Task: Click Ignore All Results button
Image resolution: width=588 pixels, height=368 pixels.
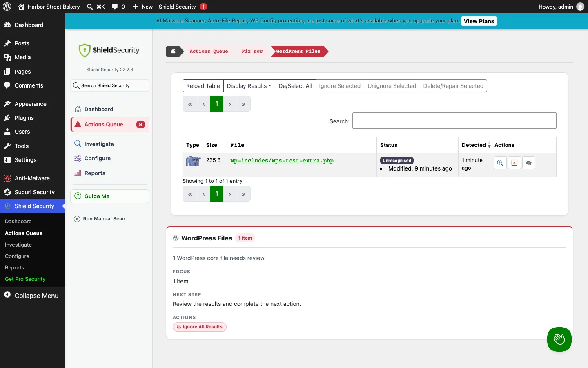Action: pos(200,327)
